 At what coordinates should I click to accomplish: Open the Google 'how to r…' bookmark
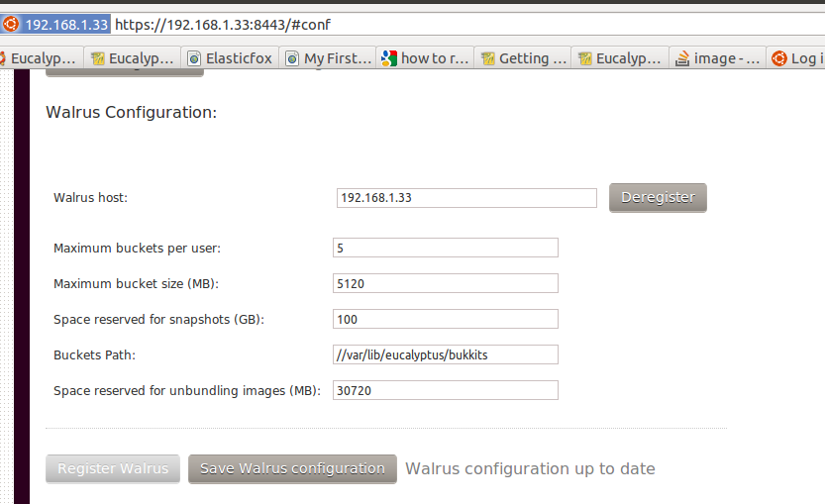pos(425,57)
